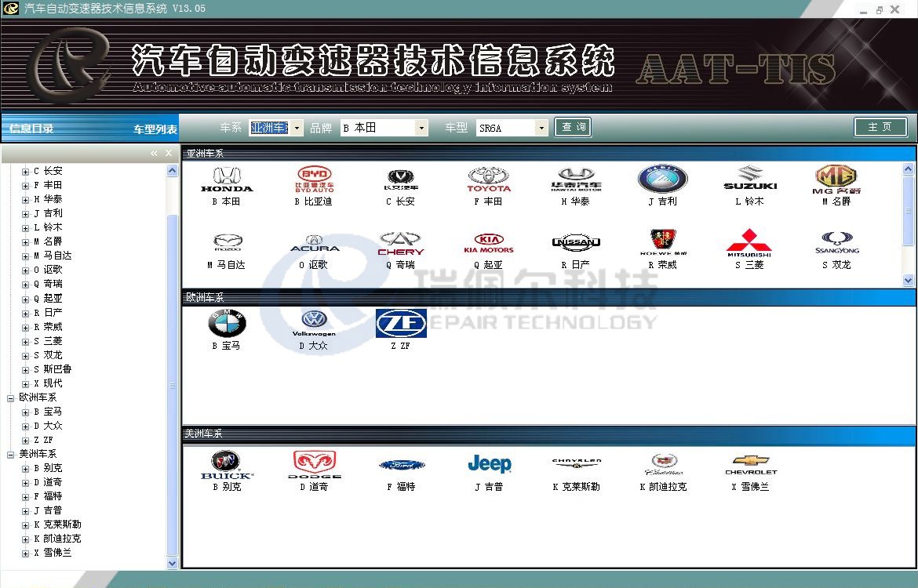Viewport: 918px width, 588px height.
Task: Open the BYD Auto brand icon
Action: click(314, 180)
